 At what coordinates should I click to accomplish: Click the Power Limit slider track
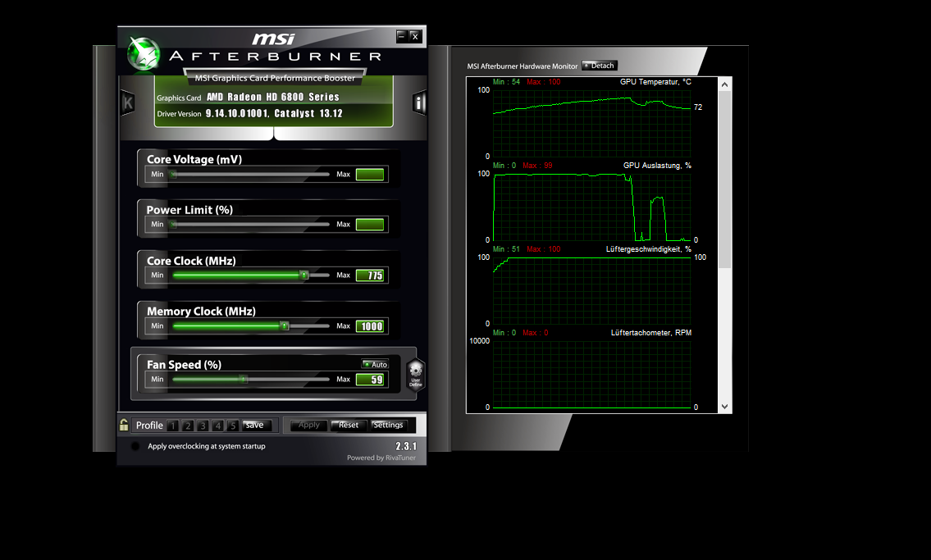click(x=250, y=224)
